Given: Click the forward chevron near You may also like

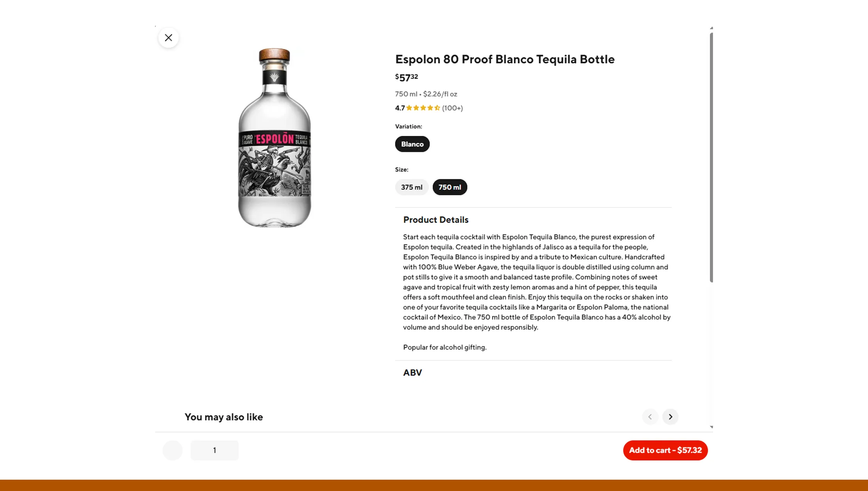Looking at the screenshot, I should [670, 417].
